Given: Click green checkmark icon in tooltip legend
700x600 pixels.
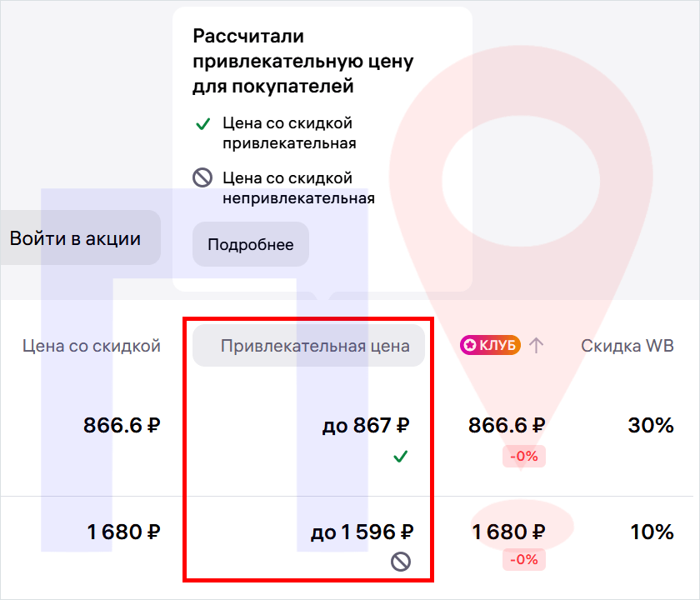Looking at the screenshot, I should coord(203,123).
